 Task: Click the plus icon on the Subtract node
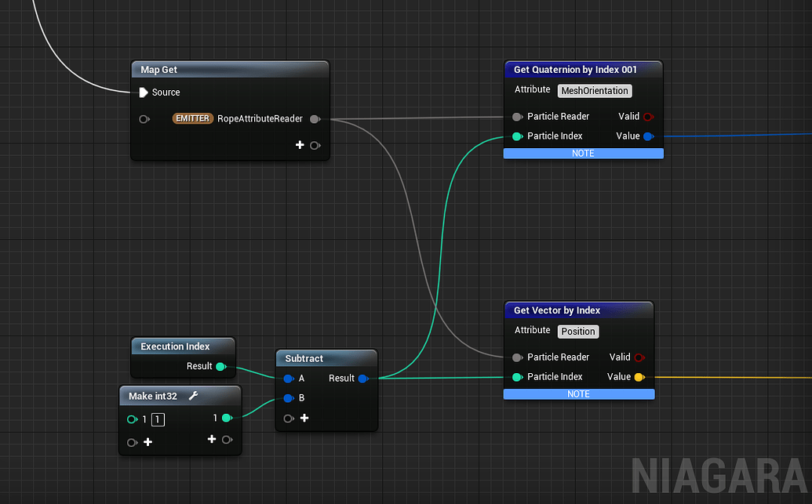(304, 418)
